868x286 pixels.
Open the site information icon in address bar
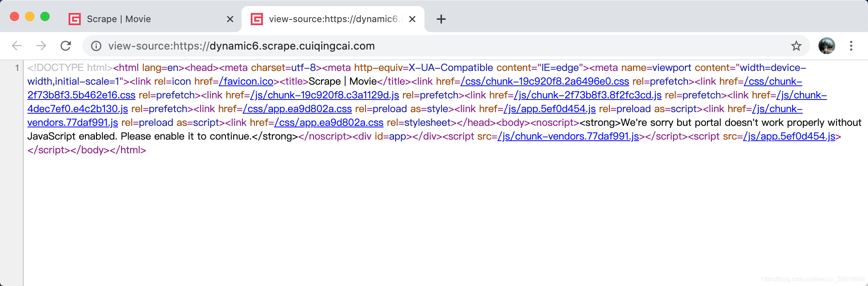96,46
